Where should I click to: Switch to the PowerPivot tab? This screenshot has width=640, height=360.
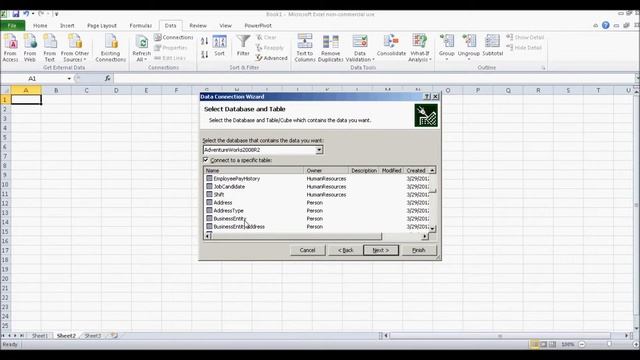coord(258,26)
